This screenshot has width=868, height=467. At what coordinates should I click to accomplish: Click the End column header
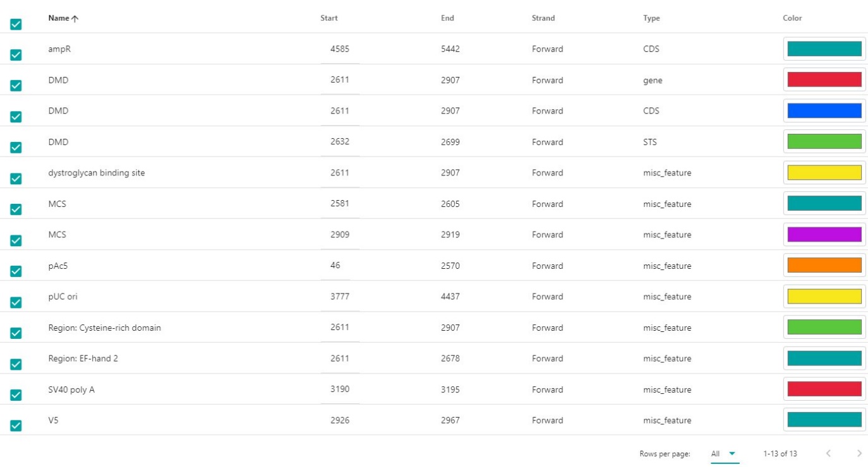coord(447,18)
